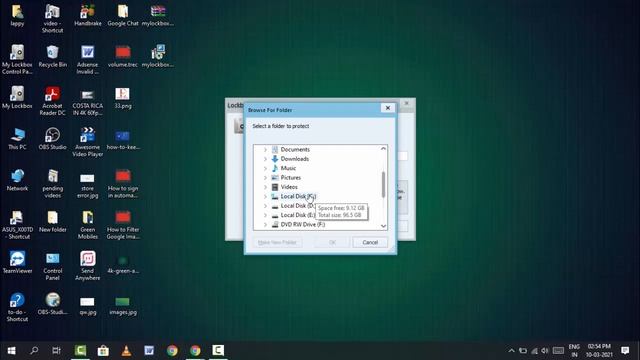640x360 pixels.
Task: Expand the Pictures folder node
Action: (265, 178)
